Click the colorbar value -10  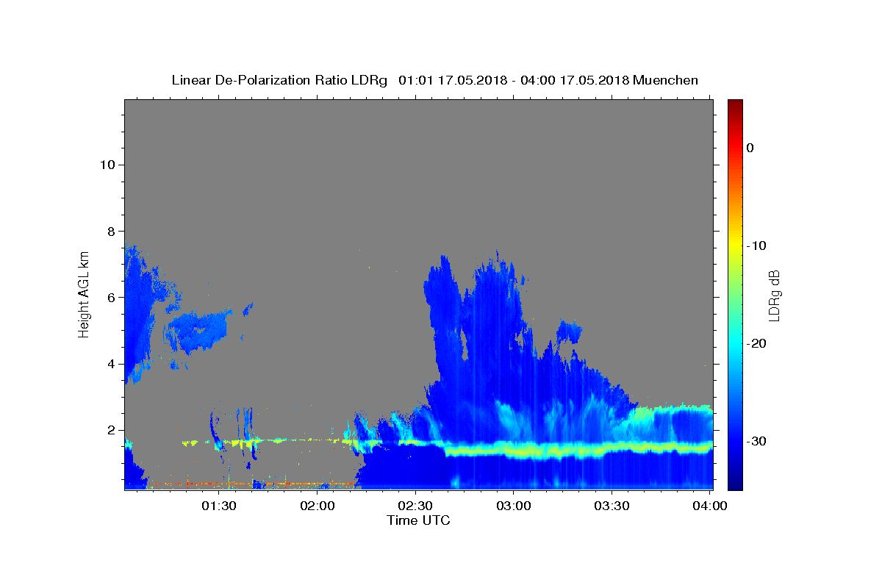[757, 245]
